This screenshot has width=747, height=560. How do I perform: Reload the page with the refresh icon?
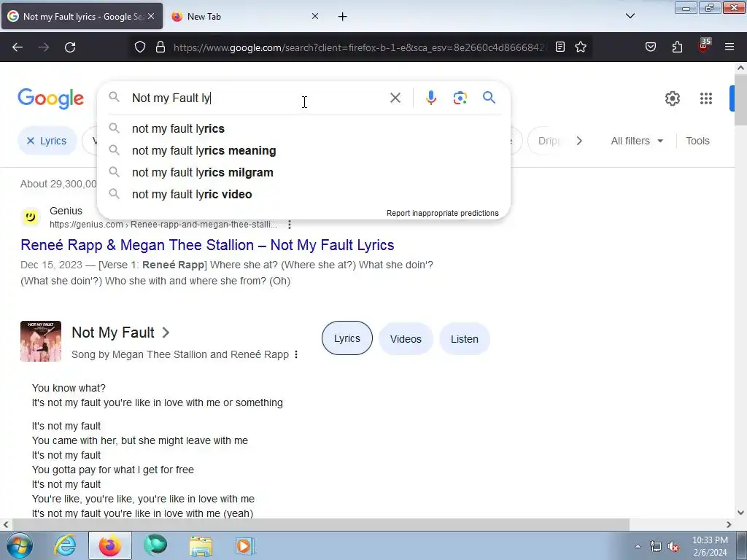[70, 47]
